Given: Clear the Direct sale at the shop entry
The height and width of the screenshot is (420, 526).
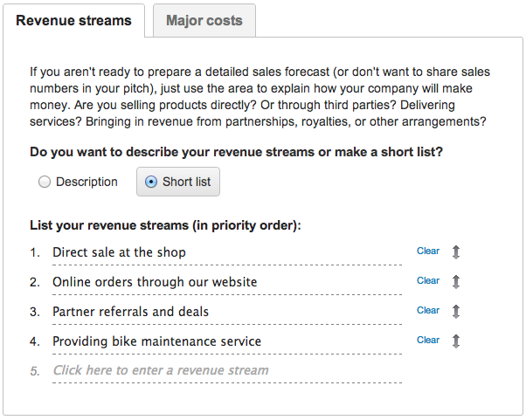Looking at the screenshot, I should click(428, 251).
